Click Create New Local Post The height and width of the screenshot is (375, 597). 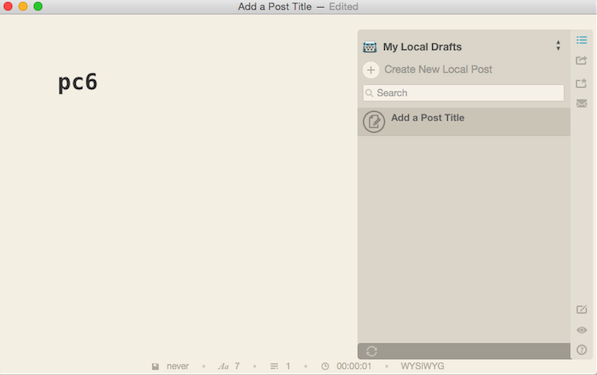pyautogui.click(x=438, y=69)
